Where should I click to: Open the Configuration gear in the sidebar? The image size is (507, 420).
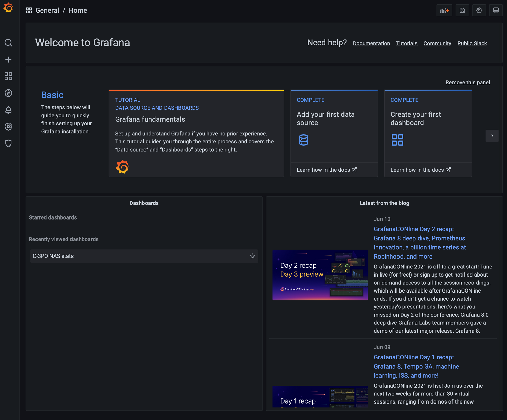pyautogui.click(x=8, y=127)
